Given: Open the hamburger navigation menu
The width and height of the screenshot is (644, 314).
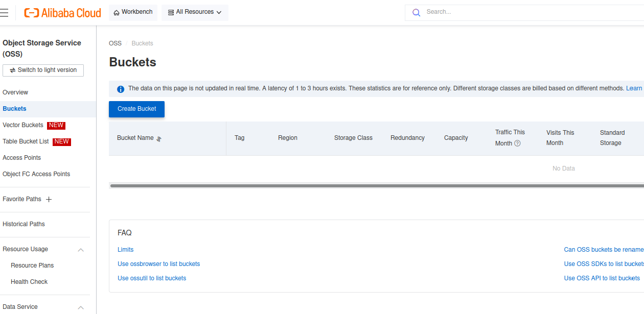Looking at the screenshot, I should [4, 13].
